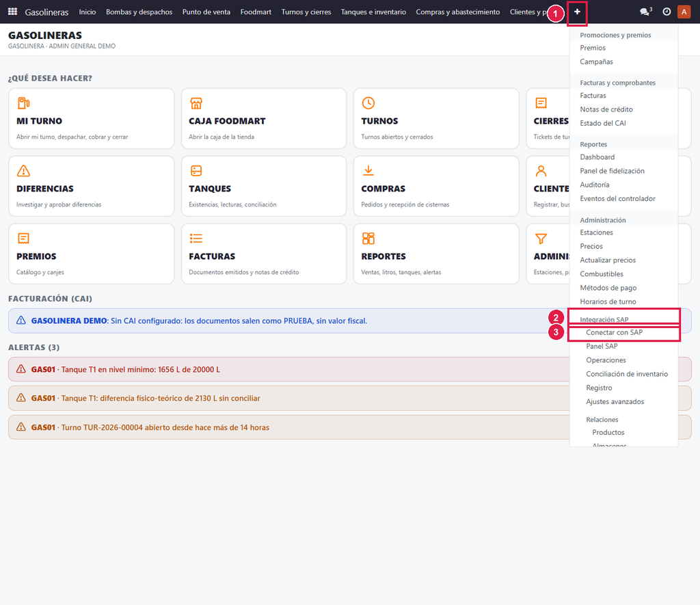Click the tank icon on TANQUES card
This screenshot has height=605, width=700.
pos(196,171)
